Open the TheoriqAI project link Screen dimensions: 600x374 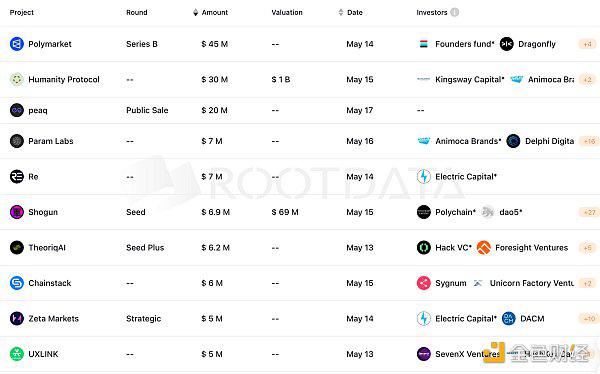click(47, 248)
